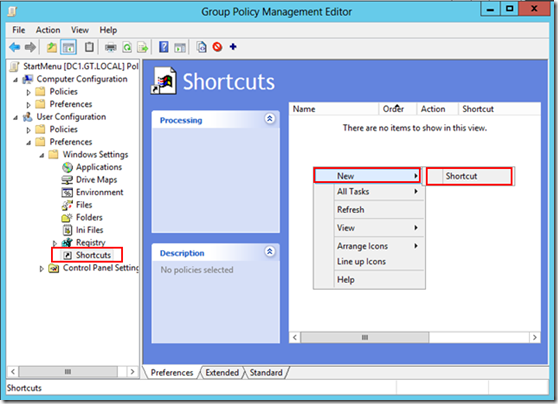Expand the Control Panel Settings node
This screenshot has width=558, height=404.
[x=42, y=269]
